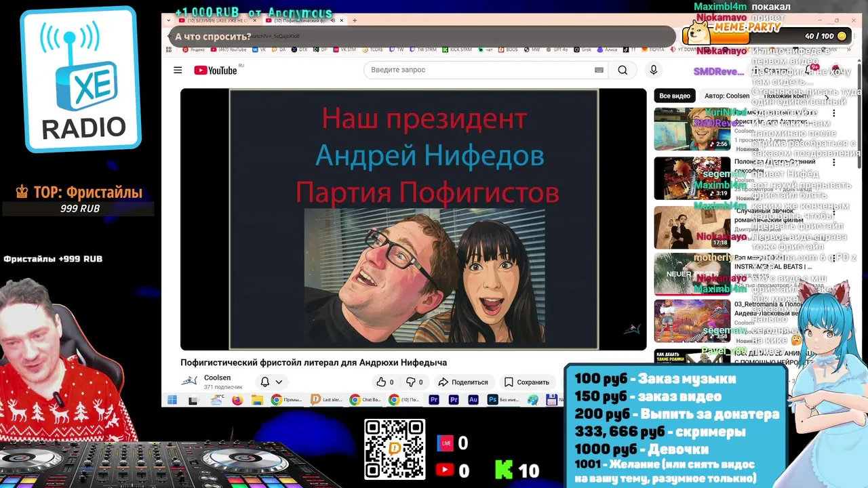This screenshot has height=488, width=868.
Task: Open the KICK STRM bookmark
Action: pos(456,49)
